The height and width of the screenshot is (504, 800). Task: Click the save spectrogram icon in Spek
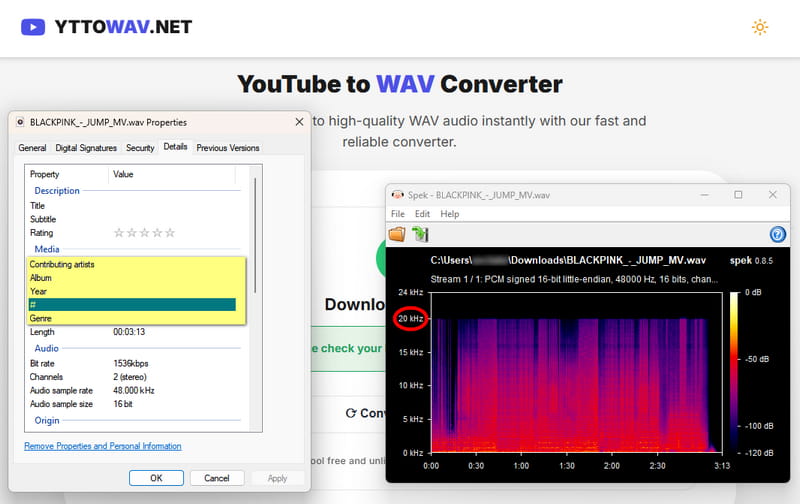tap(420, 234)
